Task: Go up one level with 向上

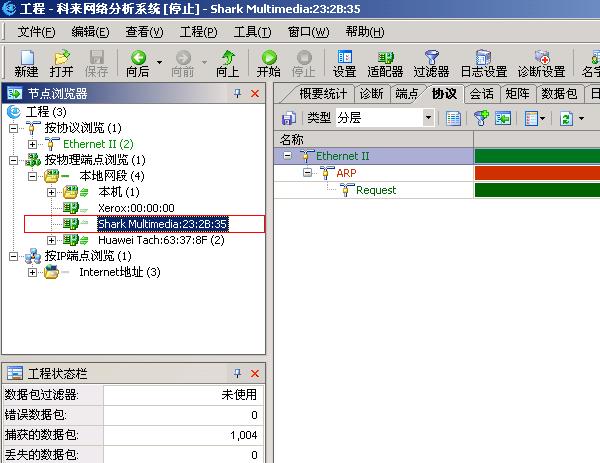Action: (228, 64)
